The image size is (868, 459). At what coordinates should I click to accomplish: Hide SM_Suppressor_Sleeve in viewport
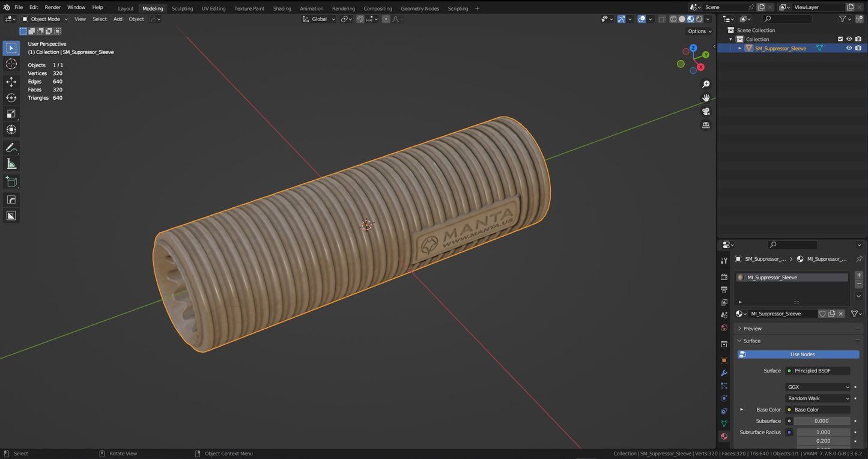(x=849, y=48)
